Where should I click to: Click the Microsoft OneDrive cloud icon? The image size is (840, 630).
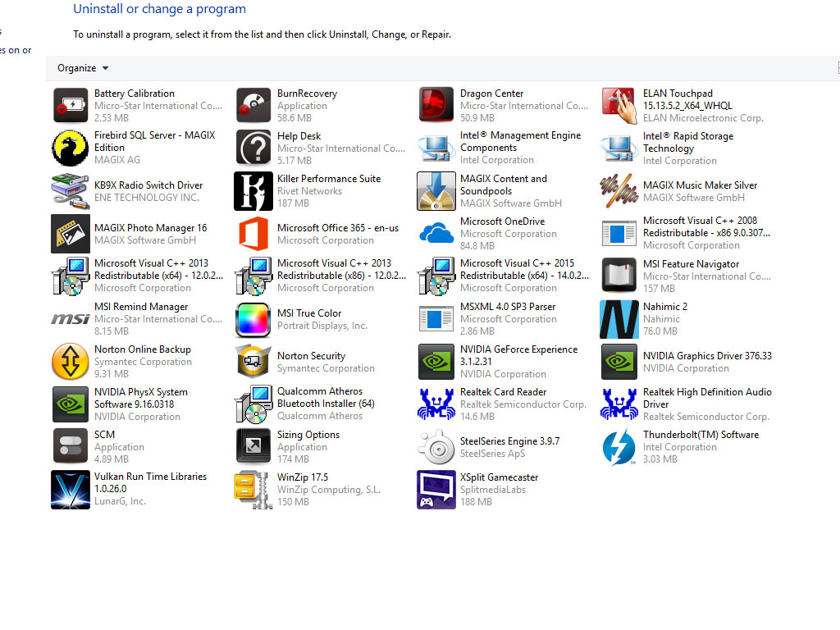click(x=436, y=234)
